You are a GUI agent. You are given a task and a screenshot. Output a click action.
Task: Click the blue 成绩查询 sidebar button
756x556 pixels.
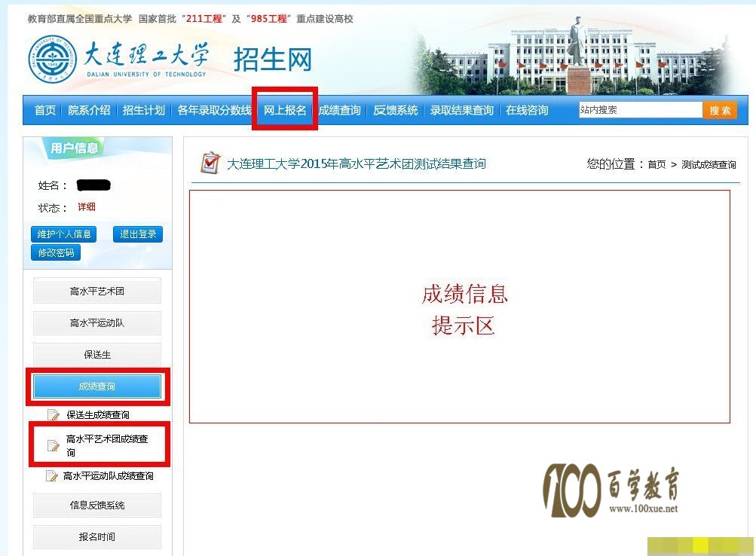tap(97, 386)
